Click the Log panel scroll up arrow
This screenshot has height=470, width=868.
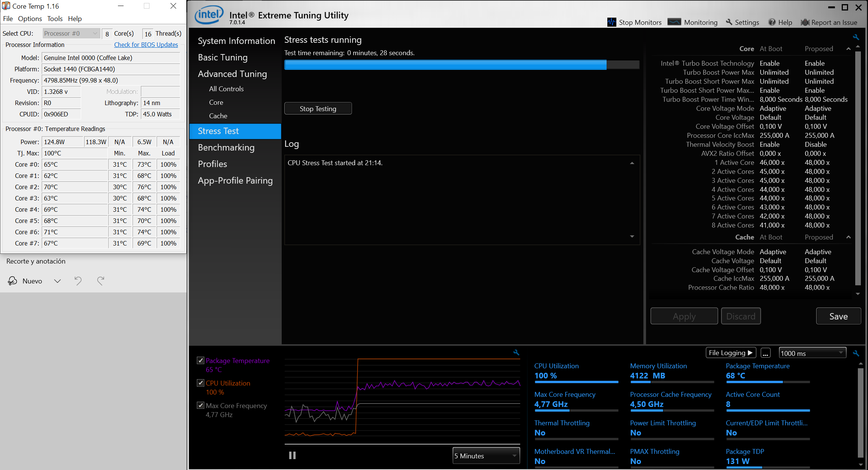[x=632, y=163]
